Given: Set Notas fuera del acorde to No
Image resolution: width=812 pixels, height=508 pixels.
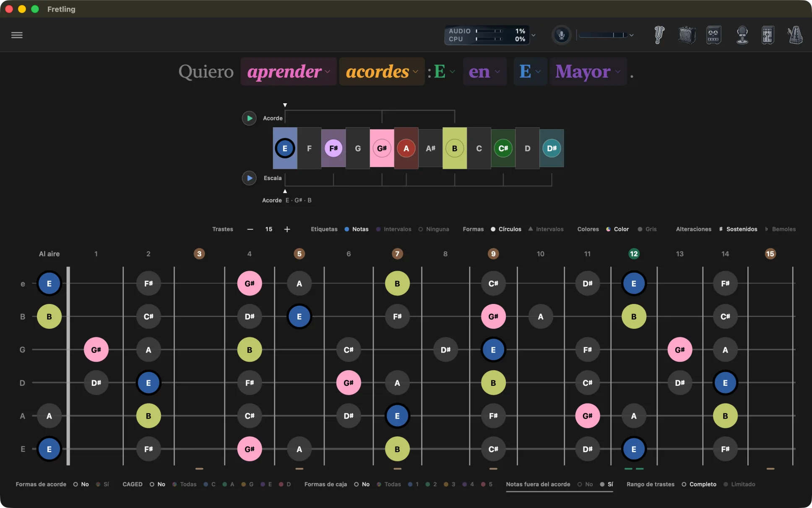Looking at the screenshot, I should pyautogui.click(x=585, y=484).
